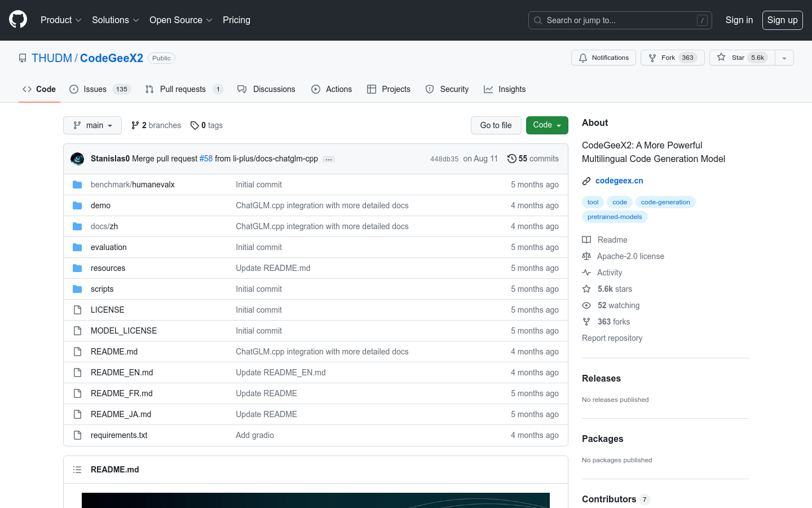Screen dimensions: 812x508
Task: Open the 0 tags link
Action: point(207,125)
